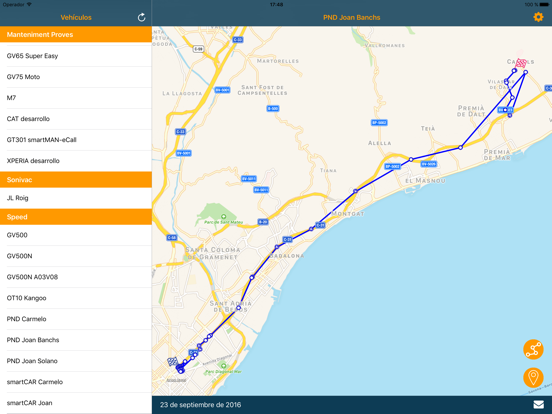Screen dimensions: 552x414
Task: Tap the route waypoint at Sant Adrià de Besòs
Action: 238,308
